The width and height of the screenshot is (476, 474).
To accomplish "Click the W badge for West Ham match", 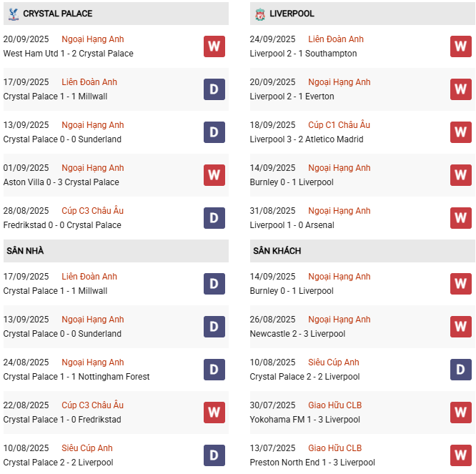I will click(x=214, y=46).
